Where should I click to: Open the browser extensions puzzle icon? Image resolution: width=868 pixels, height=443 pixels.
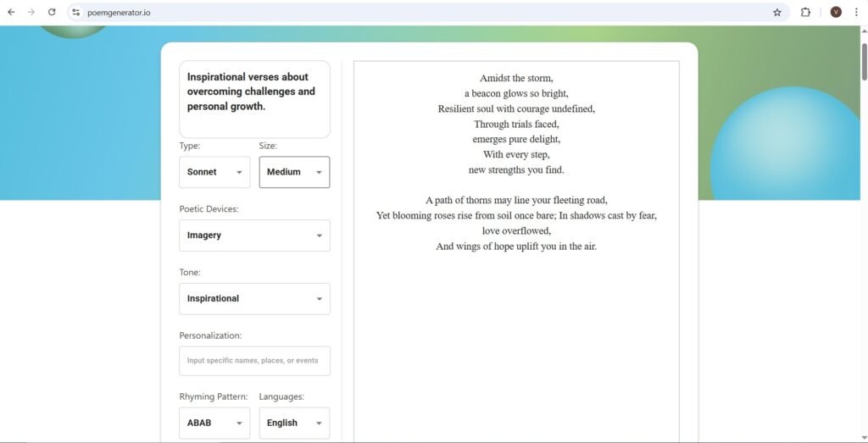[x=805, y=12]
